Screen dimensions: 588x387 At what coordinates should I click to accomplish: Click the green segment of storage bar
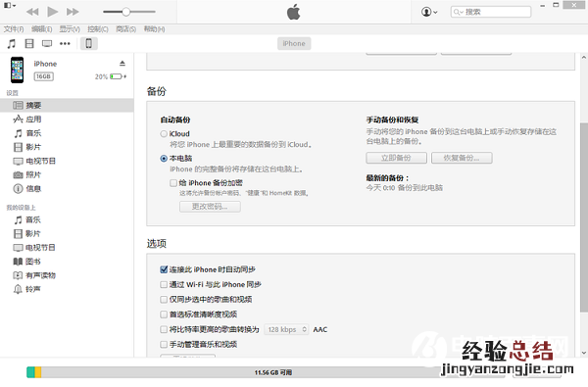pos(30,372)
